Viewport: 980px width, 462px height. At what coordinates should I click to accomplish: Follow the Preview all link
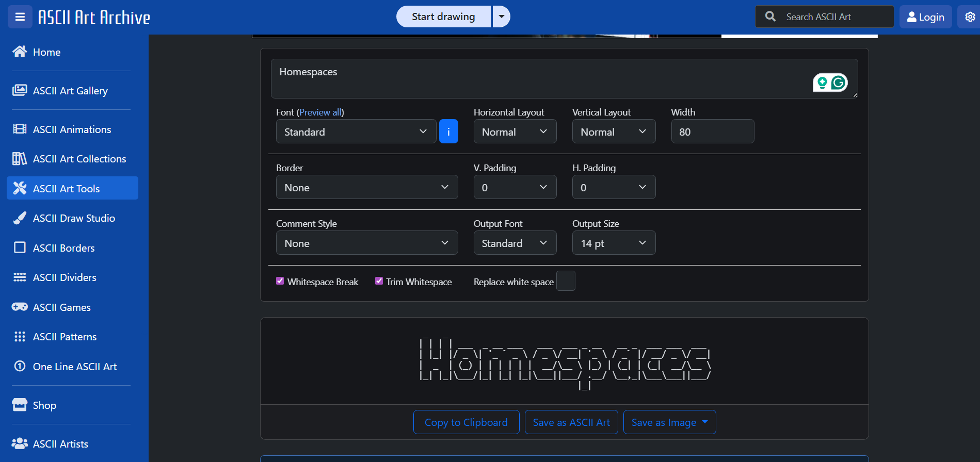click(320, 112)
